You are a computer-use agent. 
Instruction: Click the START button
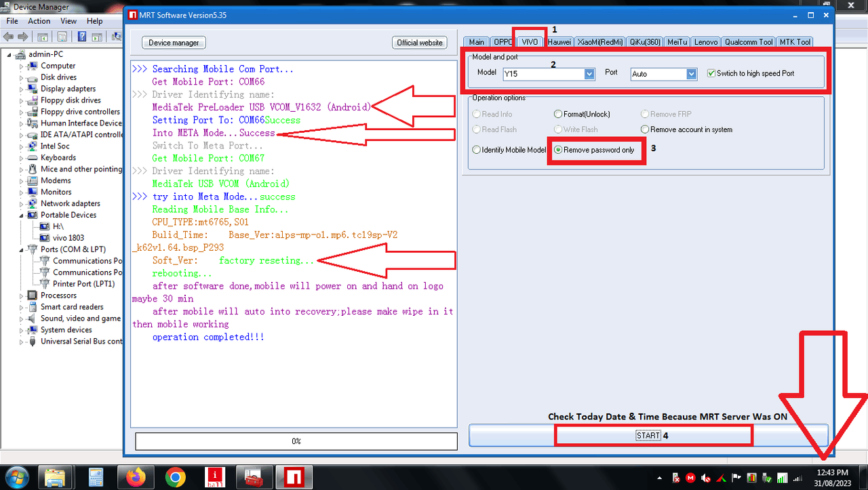click(648, 435)
